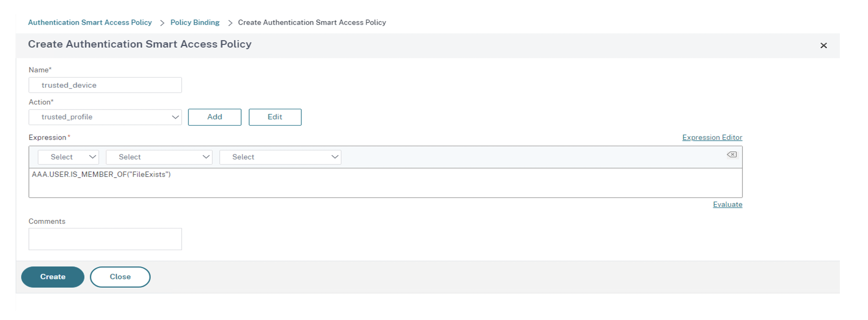Screen dimensions: 868x320
Task: Expand the first Select expression dropdown
Action: 68,157
